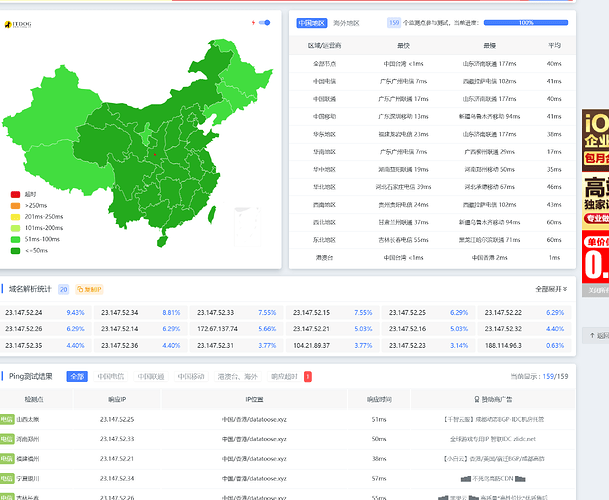The height and width of the screenshot is (500, 609).
Task: Select the 中国地区 tab
Action: (312, 23)
